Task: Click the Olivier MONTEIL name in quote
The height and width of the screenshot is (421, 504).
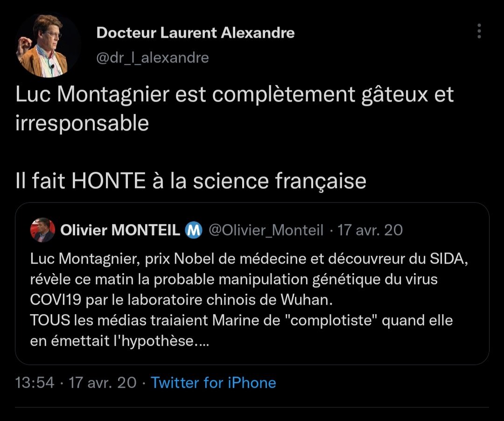Action: [x=120, y=230]
